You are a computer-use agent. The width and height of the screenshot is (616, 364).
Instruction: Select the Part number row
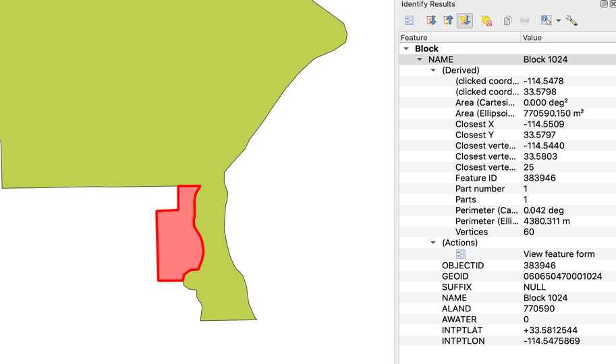coord(507,189)
